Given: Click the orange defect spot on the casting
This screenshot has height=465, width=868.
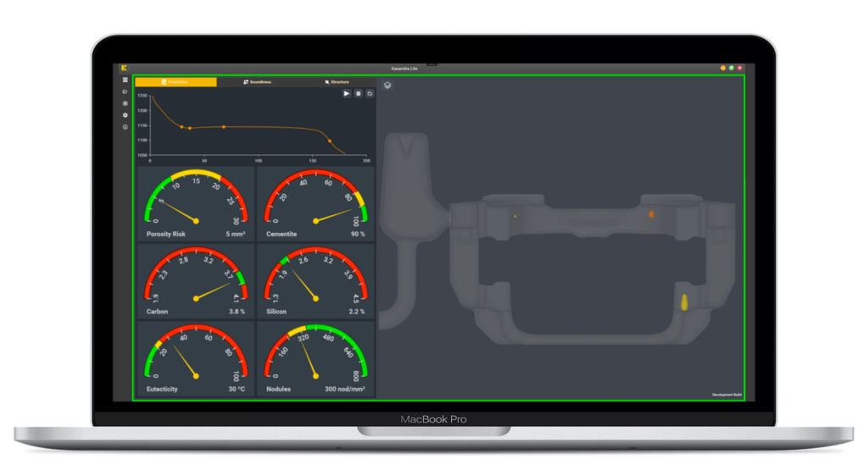Looking at the screenshot, I should pos(651,214).
